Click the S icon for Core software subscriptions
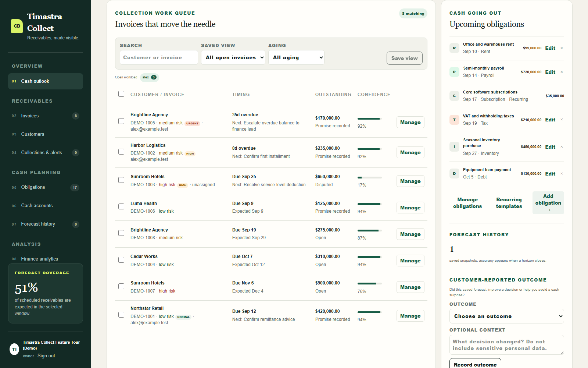Image resolution: width=588 pixels, height=368 pixels. point(454,96)
